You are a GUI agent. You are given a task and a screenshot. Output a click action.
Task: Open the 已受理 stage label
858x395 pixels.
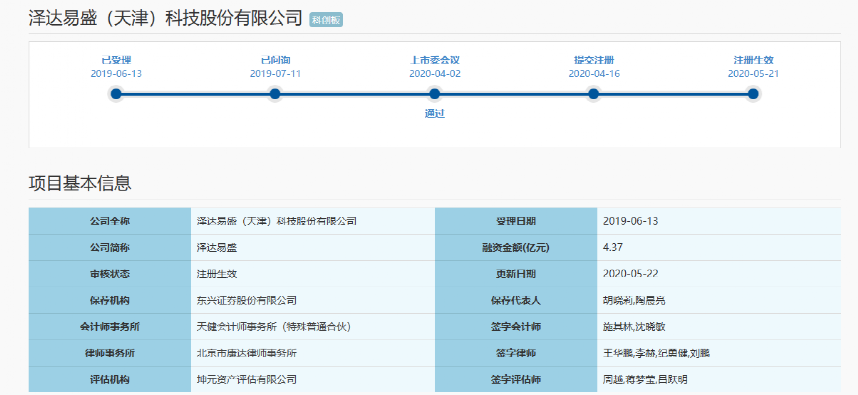tap(116, 60)
